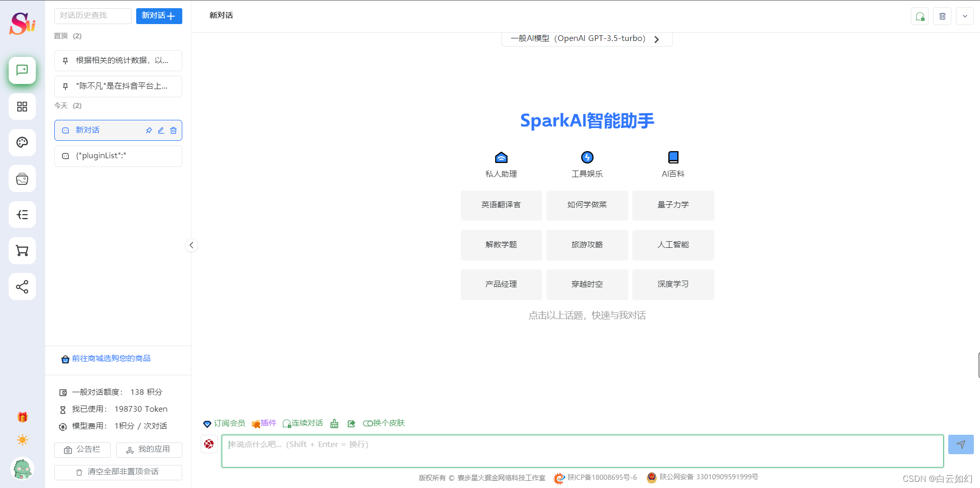Open the 插件 plugins option

264,423
